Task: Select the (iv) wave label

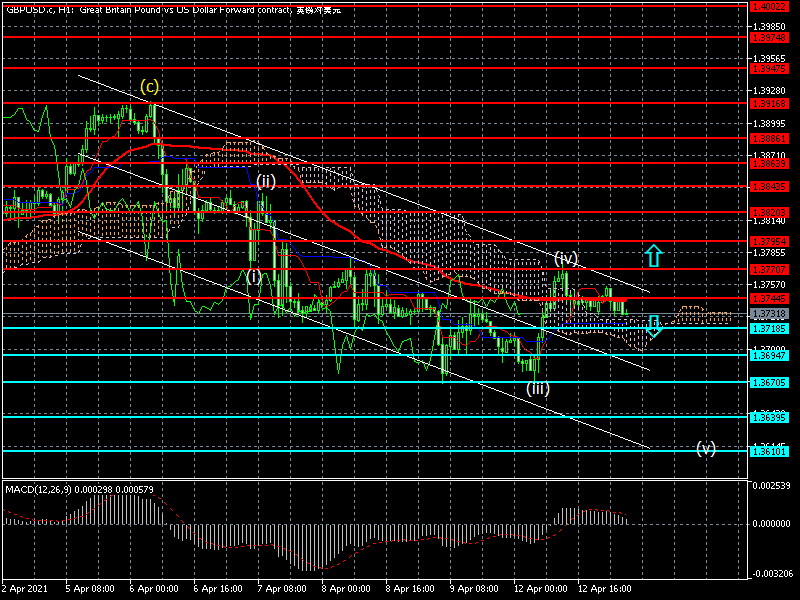Action: [565, 258]
